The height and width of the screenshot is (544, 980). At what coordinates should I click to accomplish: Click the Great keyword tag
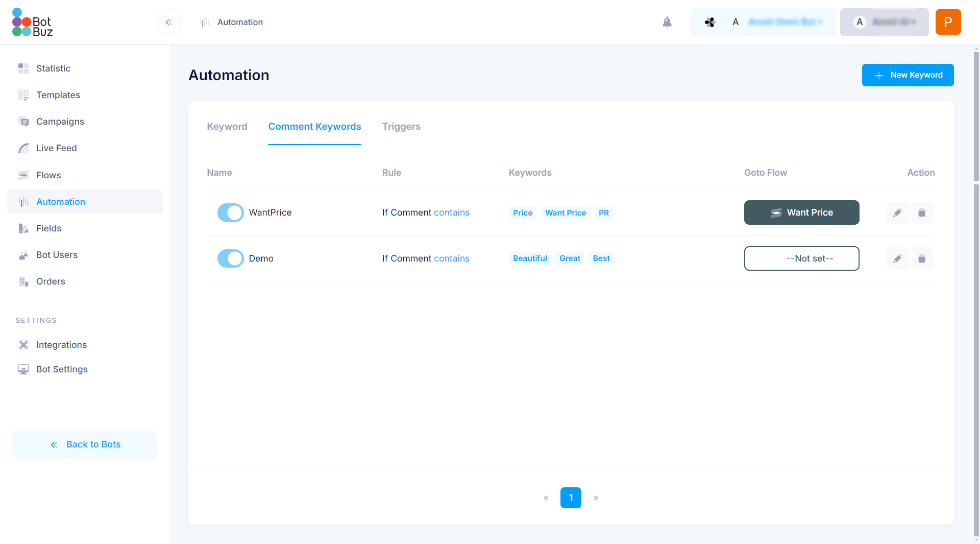click(570, 258)
